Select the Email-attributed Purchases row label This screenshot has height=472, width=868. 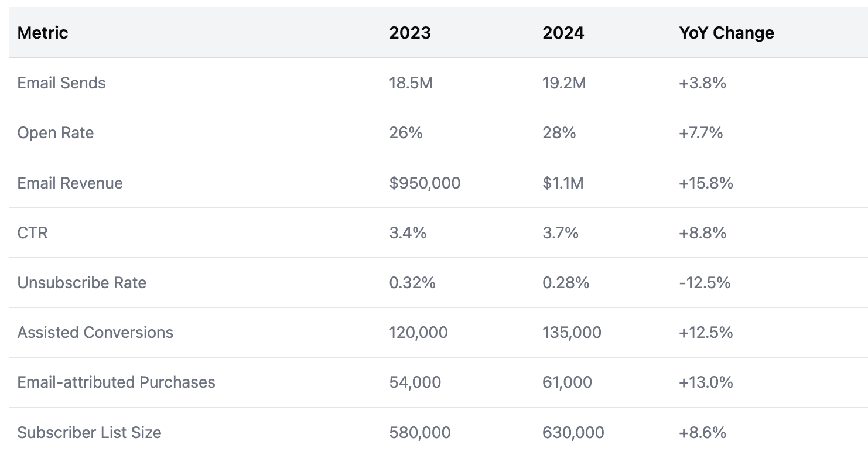pos(117,382)
